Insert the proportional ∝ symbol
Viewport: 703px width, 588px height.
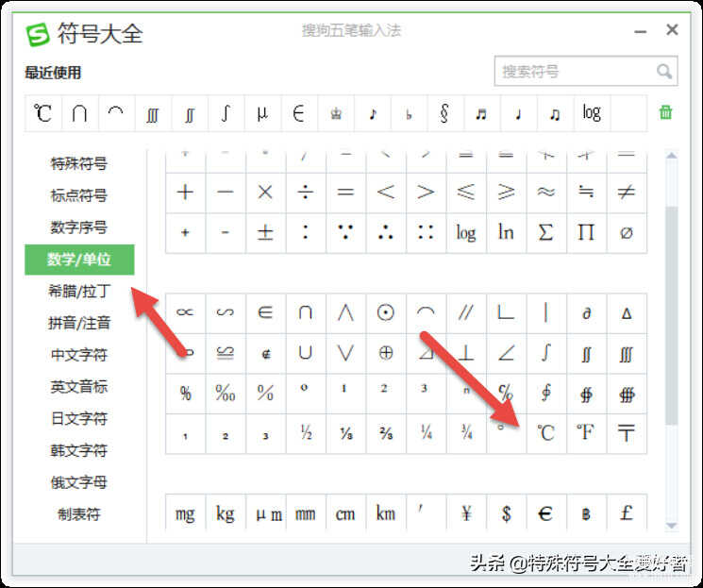pyautogui.click(x=185, y=313)
